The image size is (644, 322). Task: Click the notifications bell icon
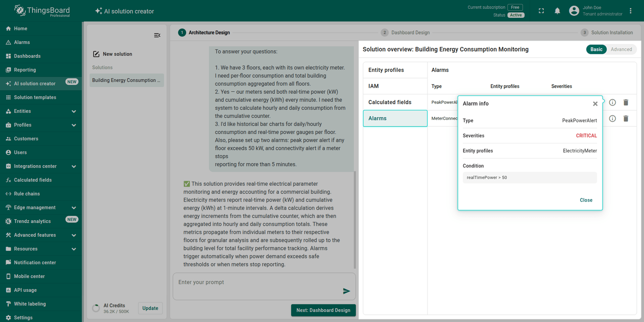pyautogui.click(x=557, y=11)
